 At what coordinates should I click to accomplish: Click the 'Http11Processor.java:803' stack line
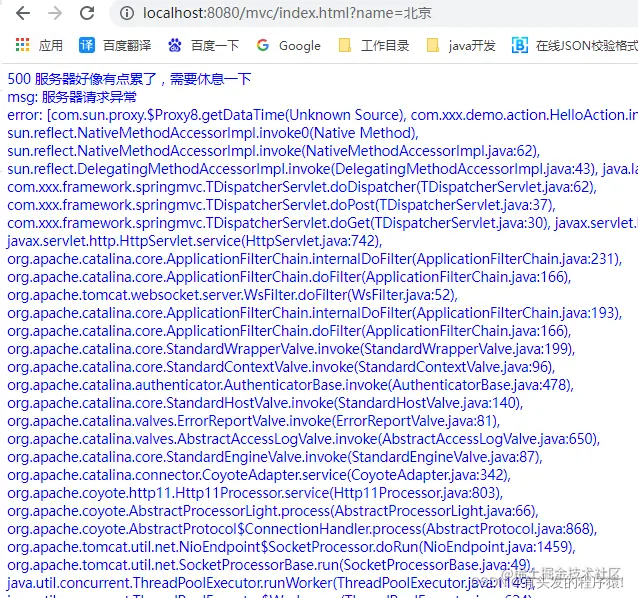coord(255,493)
